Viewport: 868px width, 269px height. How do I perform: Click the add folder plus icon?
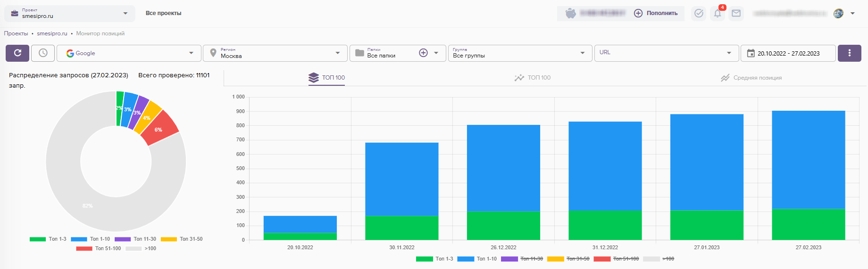pyautogui.click(x=423, y=53)
